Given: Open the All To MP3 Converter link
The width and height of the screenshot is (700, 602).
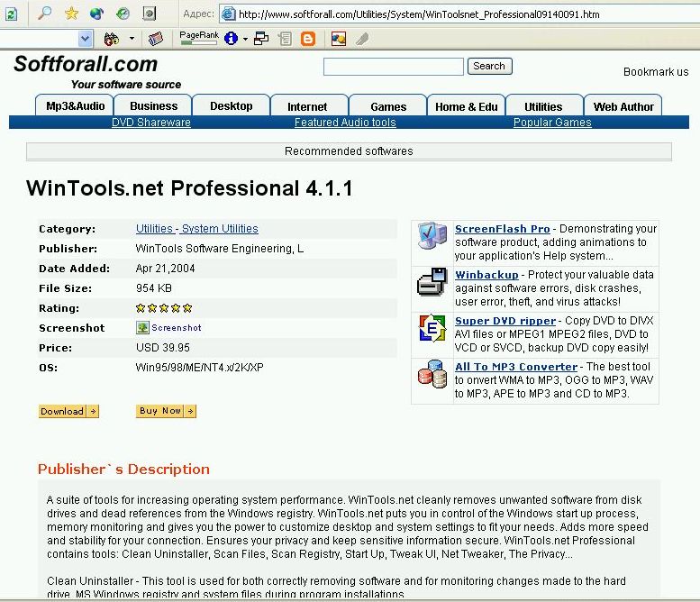Looking at the screenshot, I should click(x=516, y=367).
